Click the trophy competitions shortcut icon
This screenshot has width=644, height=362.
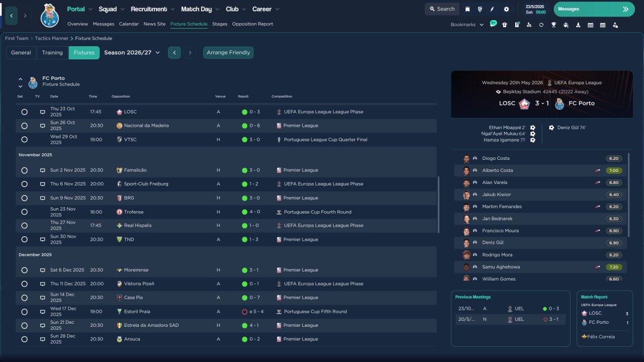553,25
